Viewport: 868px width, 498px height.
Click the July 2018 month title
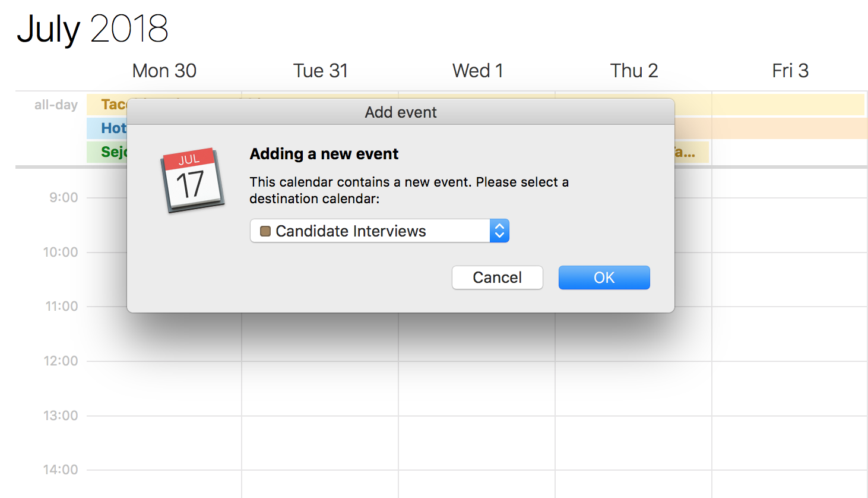93,29
